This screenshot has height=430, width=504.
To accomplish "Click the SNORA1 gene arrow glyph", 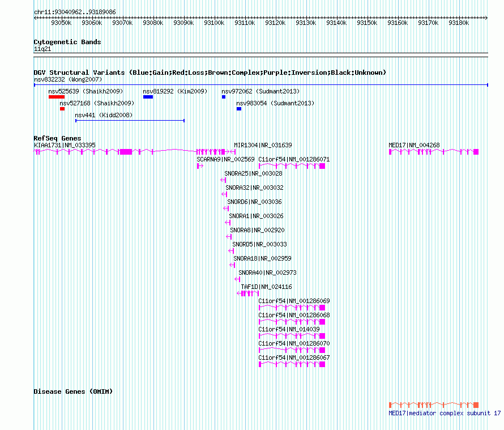I will (228, 223).
